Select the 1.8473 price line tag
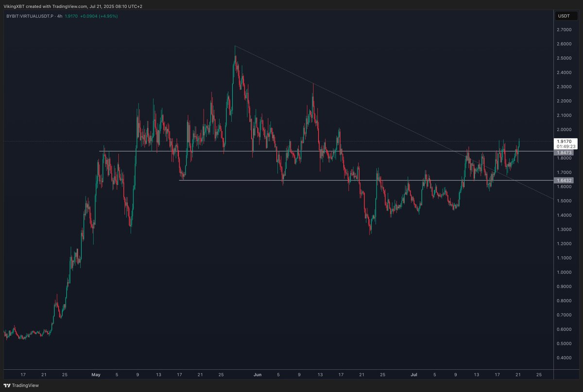This screenshot has height=392, width=583. pos(564,153)
